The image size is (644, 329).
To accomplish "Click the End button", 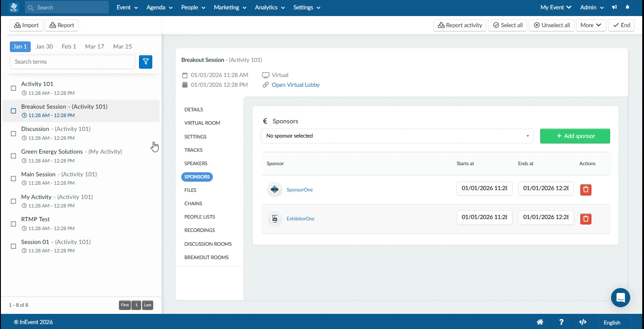I will [x=621, y=25].
